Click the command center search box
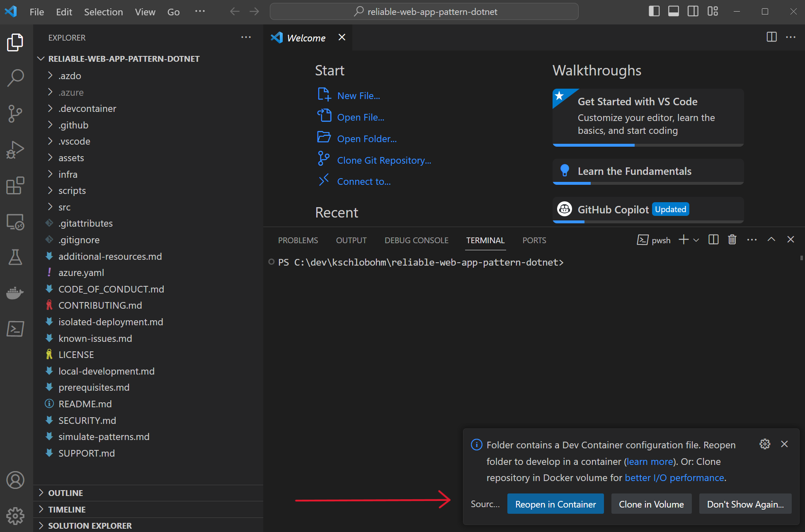This screenshot has height=532, width=805. [424, 12]
